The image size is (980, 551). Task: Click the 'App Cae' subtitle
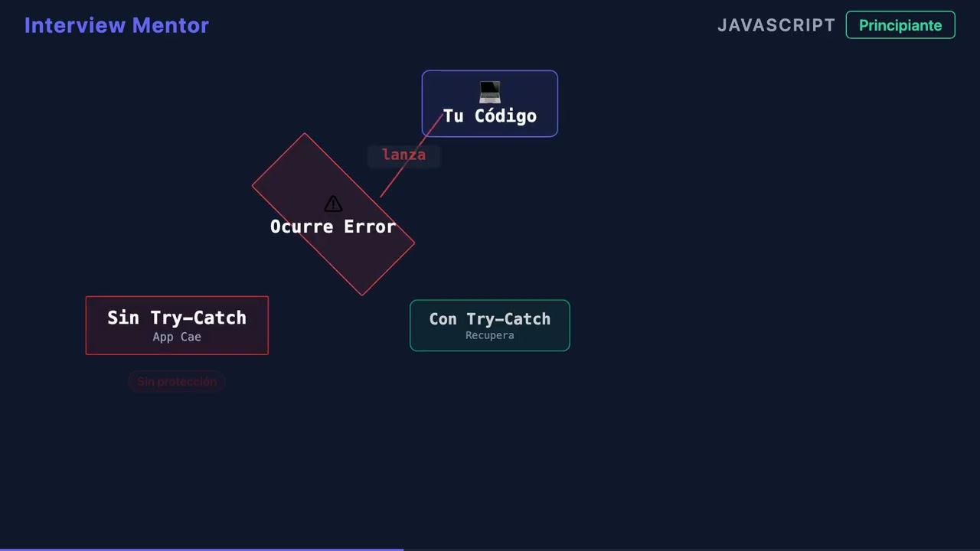[177, 337]
